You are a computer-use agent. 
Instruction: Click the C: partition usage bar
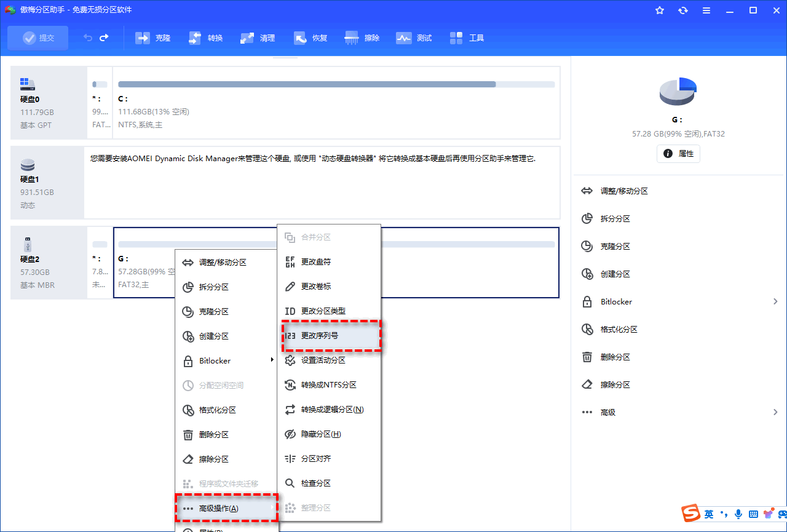[x=336, y=84]
